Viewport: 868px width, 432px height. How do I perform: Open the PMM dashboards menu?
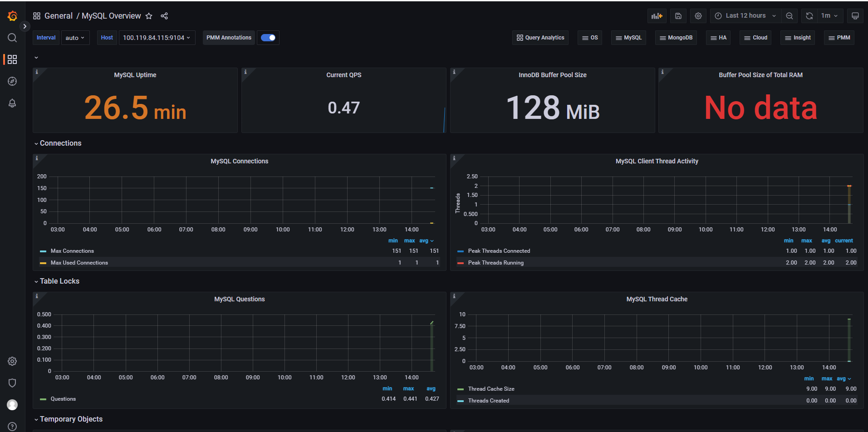[839, 38]
